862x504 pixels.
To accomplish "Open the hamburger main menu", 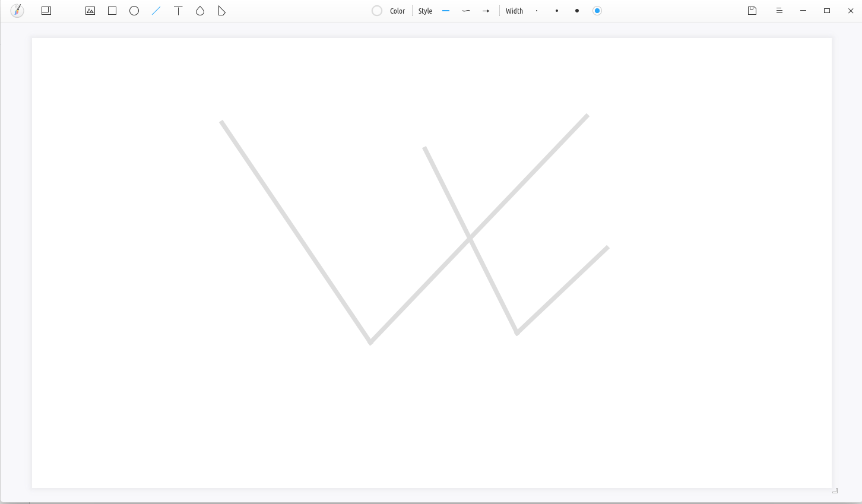I will [x=779, y=11].
